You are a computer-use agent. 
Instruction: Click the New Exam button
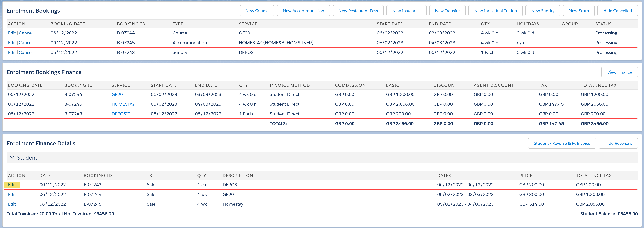pos(579,11)
